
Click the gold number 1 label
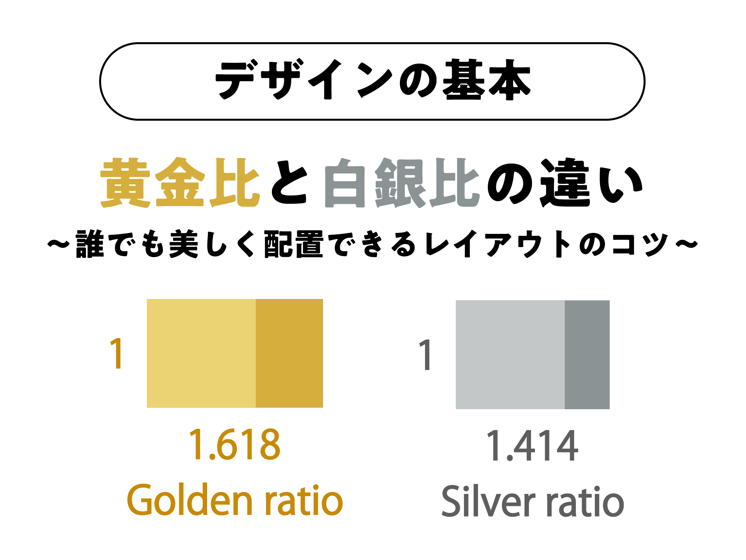116,353
